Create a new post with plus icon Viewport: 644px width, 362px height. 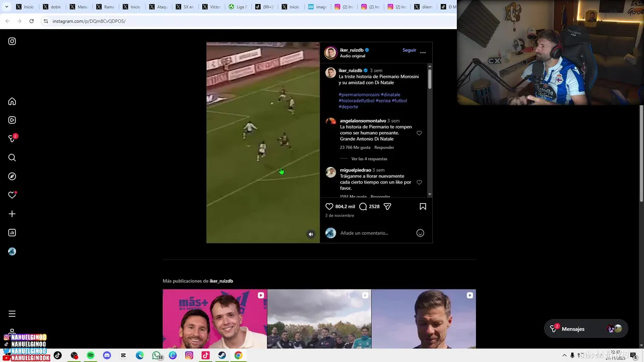click(x=12, y=214)
